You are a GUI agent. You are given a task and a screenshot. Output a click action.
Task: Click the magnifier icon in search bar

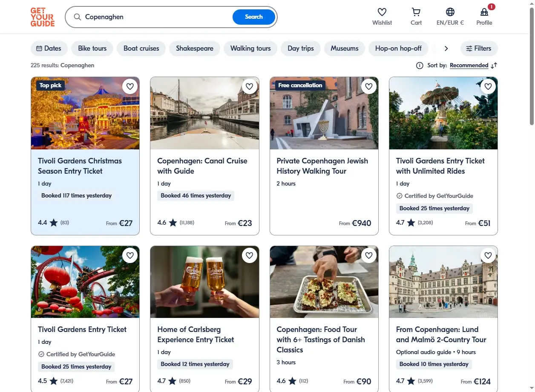(x=77, y=17)
